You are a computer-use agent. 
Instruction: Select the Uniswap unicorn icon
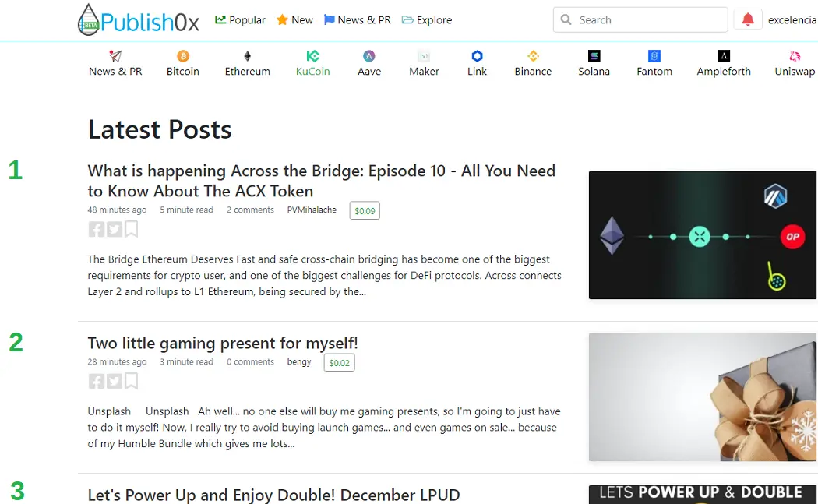coord(795,56)
